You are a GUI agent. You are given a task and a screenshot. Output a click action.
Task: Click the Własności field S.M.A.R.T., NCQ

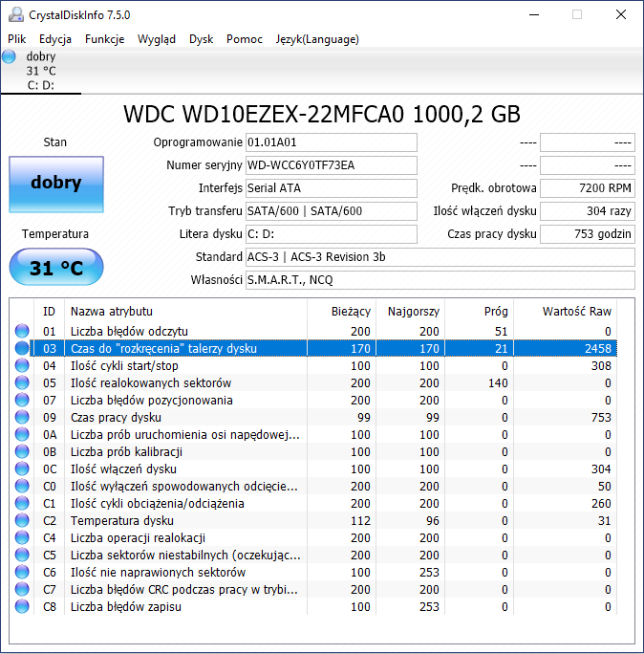pyautogui.click(x=440, y=280)
